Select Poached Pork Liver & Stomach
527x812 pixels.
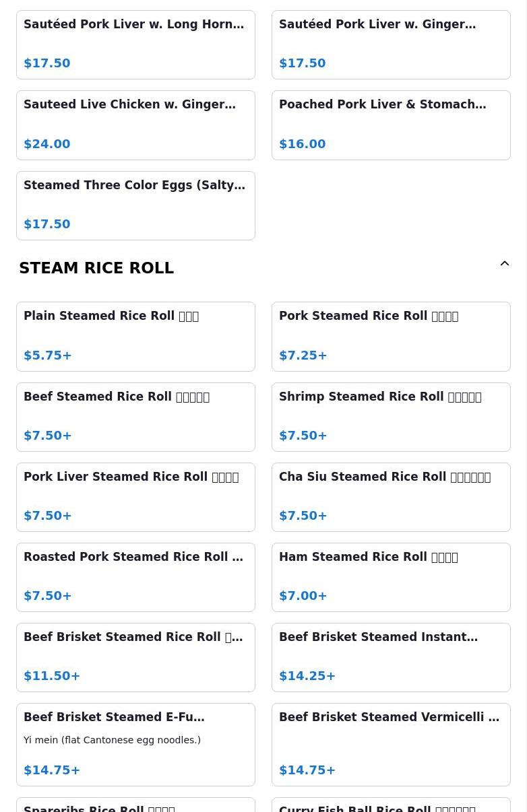click(391, 125)
